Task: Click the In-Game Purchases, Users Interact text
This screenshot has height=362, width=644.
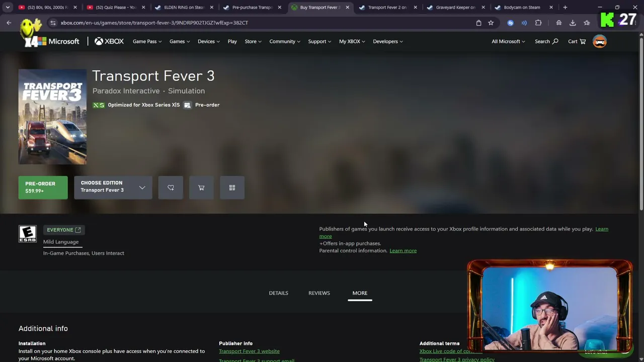Action: point(84,253)
